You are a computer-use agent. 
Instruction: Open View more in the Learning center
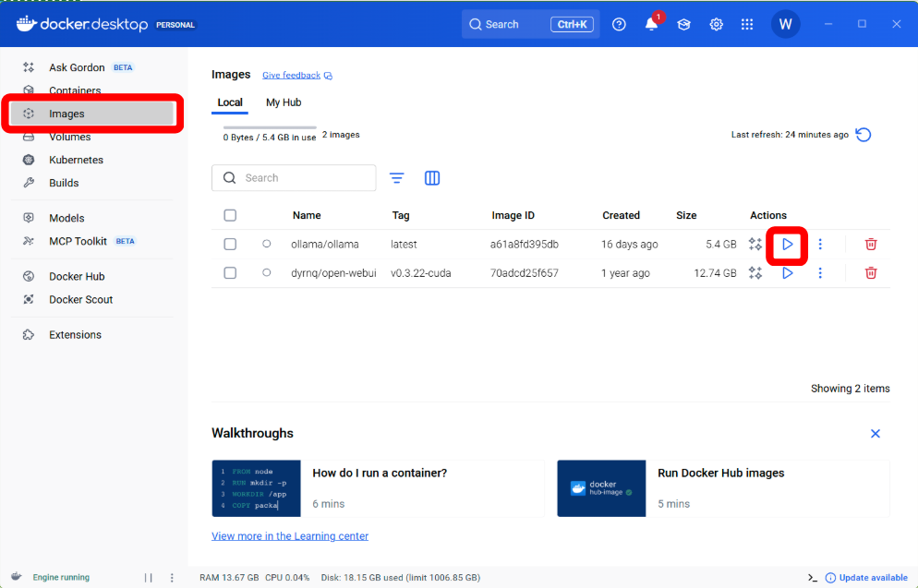point(290,536)
